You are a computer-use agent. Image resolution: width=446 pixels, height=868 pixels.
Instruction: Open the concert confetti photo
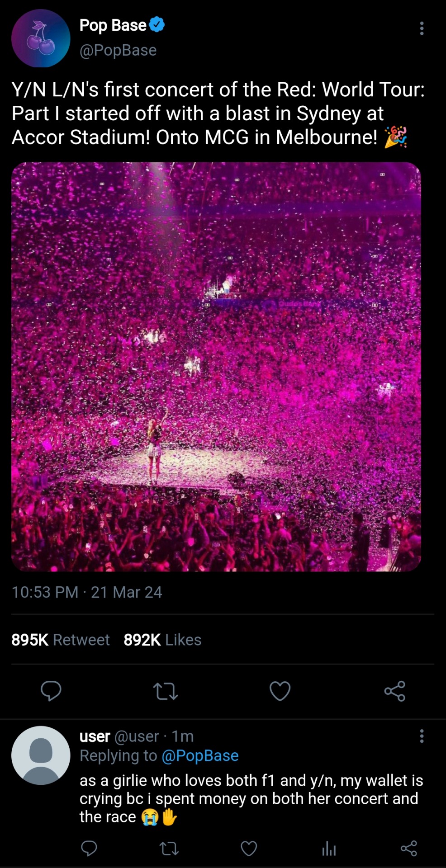pos(216,367)
